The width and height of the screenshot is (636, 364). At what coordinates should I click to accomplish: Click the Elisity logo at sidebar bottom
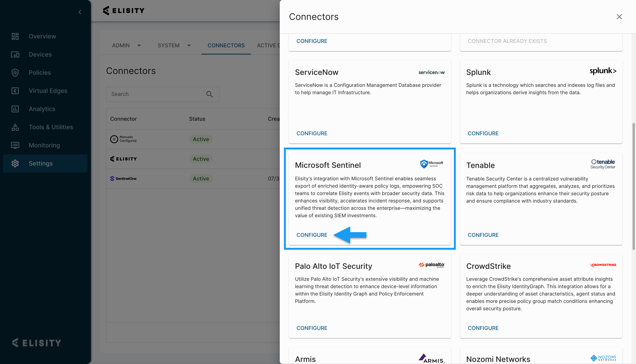click(37, 343)
